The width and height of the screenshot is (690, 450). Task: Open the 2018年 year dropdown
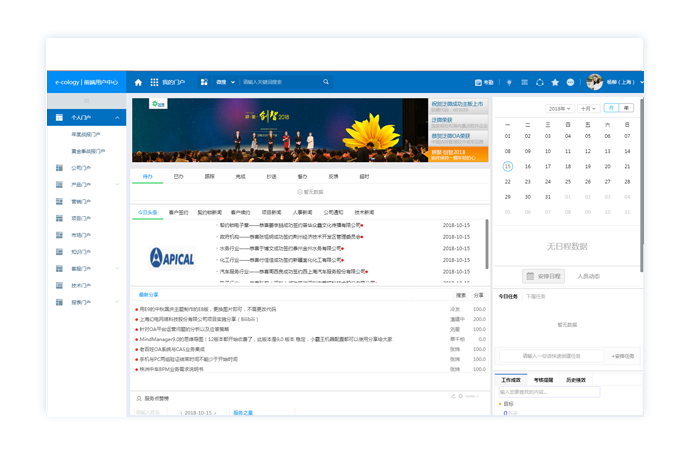[560, 109]
